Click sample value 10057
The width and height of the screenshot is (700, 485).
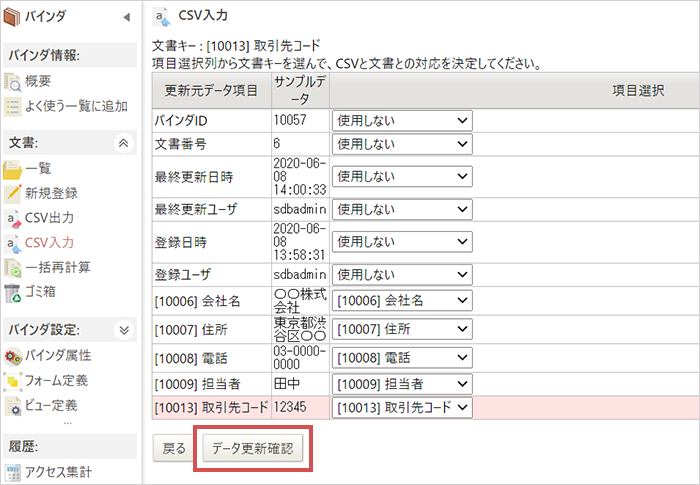[290, 120]
